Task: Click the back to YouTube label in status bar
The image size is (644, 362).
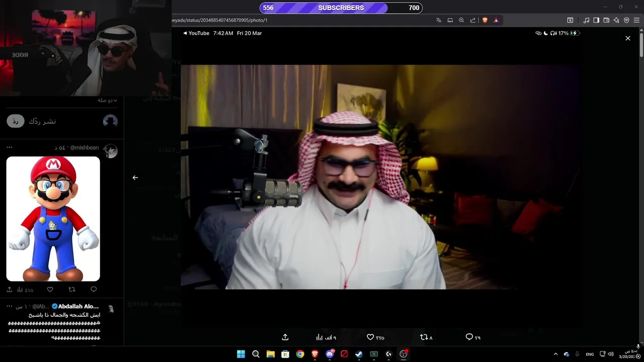Action: (x=196, y=33)
